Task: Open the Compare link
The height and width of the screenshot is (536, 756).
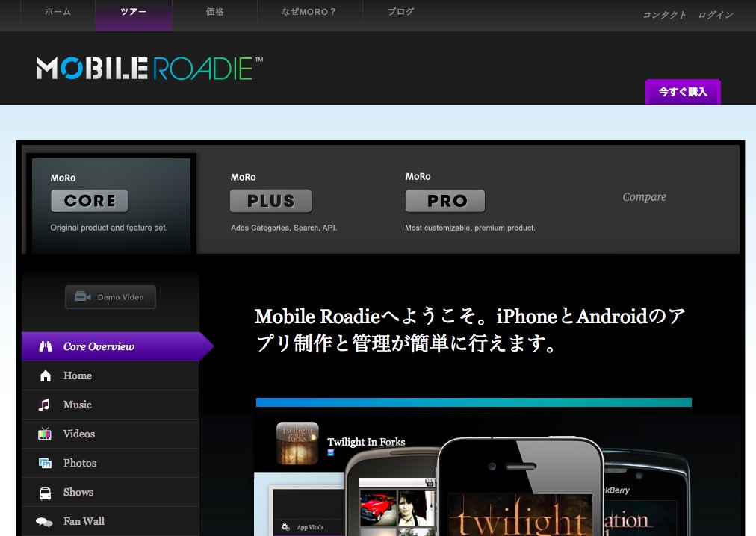Action: pyautogui.click(x=644, y=196)
